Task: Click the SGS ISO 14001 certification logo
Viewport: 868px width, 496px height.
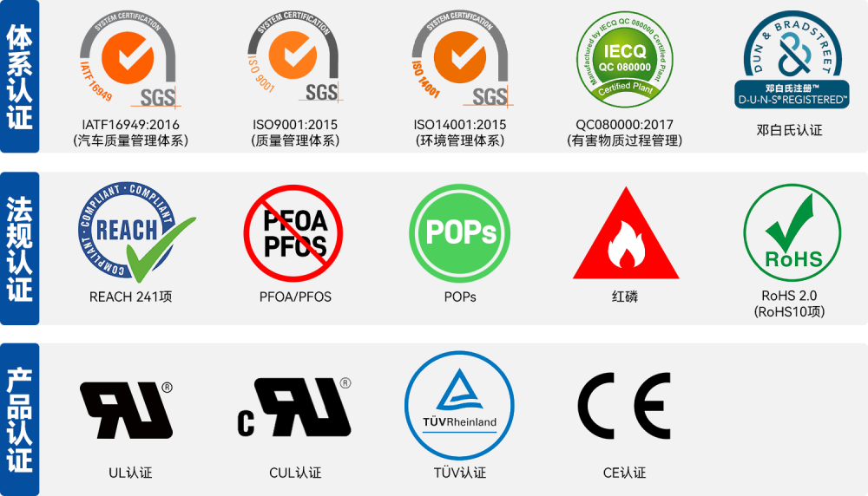Action: coord(459,59)
